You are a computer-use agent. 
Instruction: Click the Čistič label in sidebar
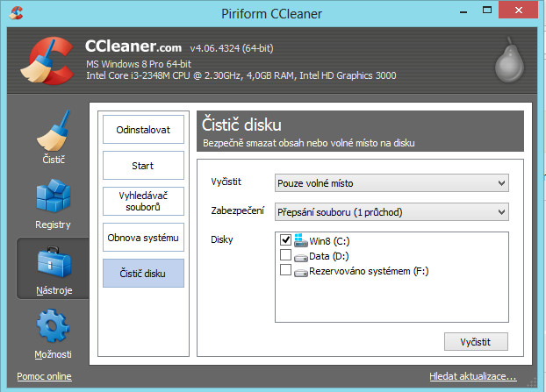(54, 160)
